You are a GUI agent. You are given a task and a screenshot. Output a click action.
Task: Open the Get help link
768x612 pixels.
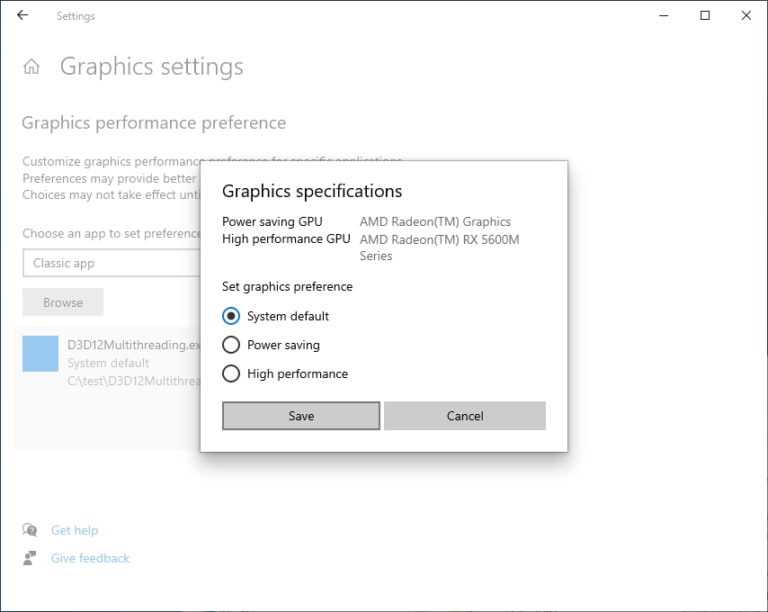pos(75,531)
